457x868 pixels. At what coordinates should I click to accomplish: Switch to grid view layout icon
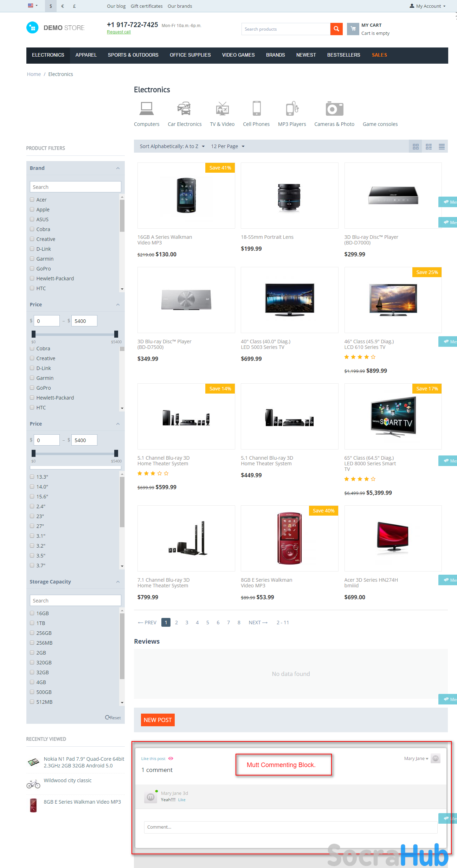416,147
